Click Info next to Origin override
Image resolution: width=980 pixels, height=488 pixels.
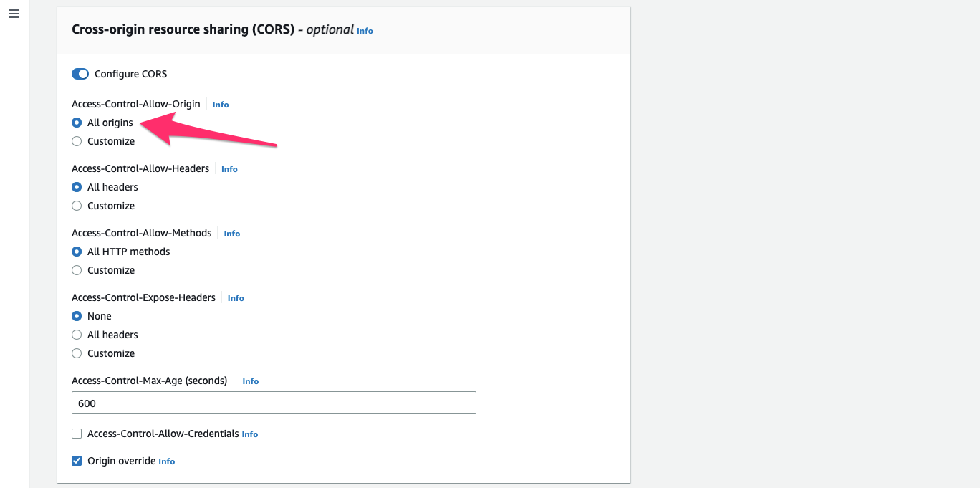pyautogui.click(x=166, y=461)
